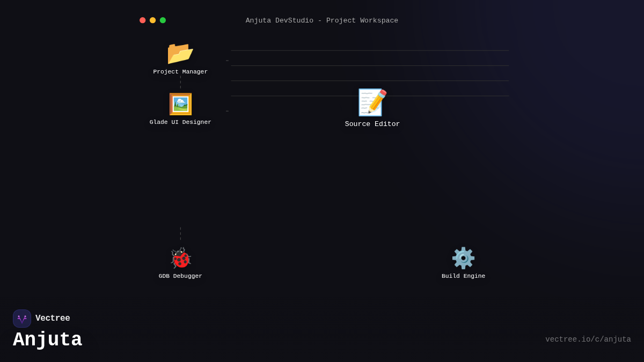The image size is (644, 362).
Task: Open the Project Manager folder icon
Action: (x=180, y=53)
